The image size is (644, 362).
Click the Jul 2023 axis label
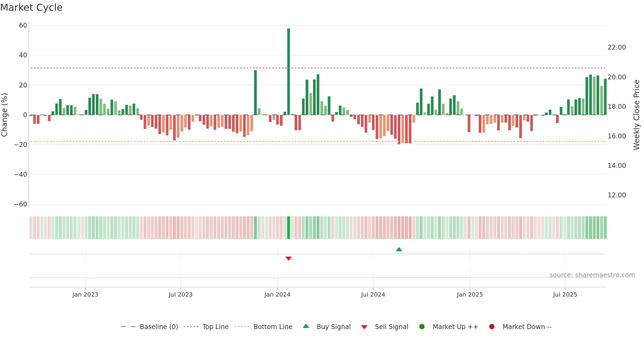tap(181, 295)
